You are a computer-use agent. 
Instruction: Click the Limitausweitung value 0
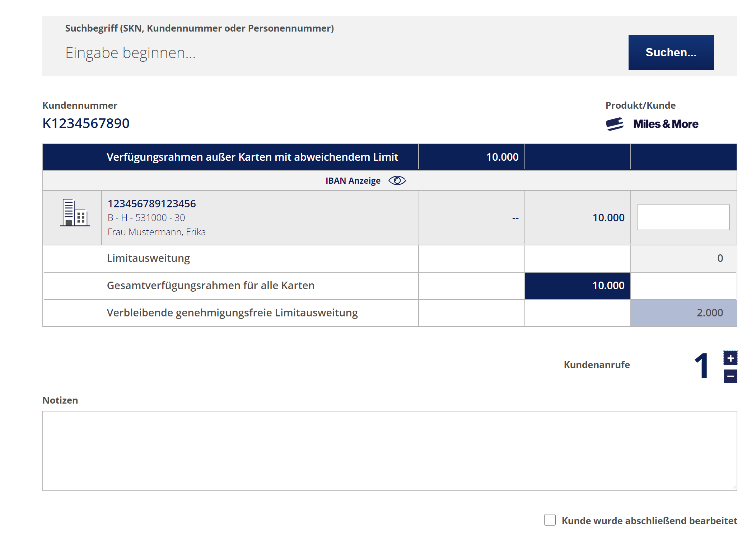point(720,258)
